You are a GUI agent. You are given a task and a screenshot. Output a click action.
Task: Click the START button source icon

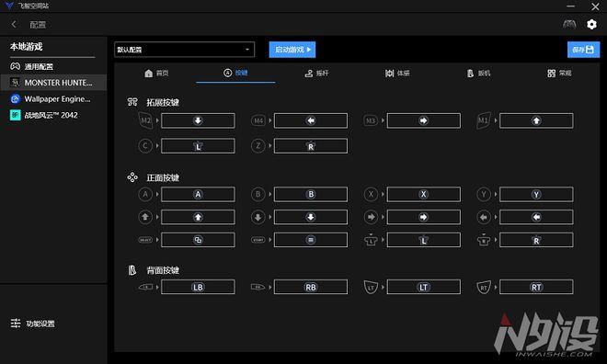258,240
